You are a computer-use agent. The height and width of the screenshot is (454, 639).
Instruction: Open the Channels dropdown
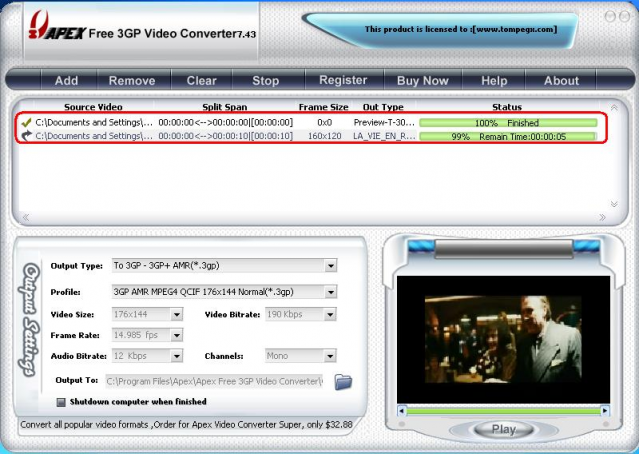pyautogui.click(x=330, y=356)
